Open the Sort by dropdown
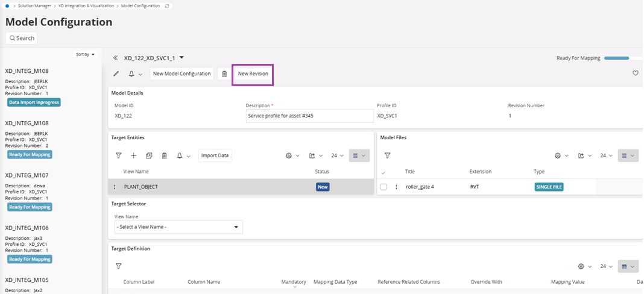644x294 pixels. 85,54
